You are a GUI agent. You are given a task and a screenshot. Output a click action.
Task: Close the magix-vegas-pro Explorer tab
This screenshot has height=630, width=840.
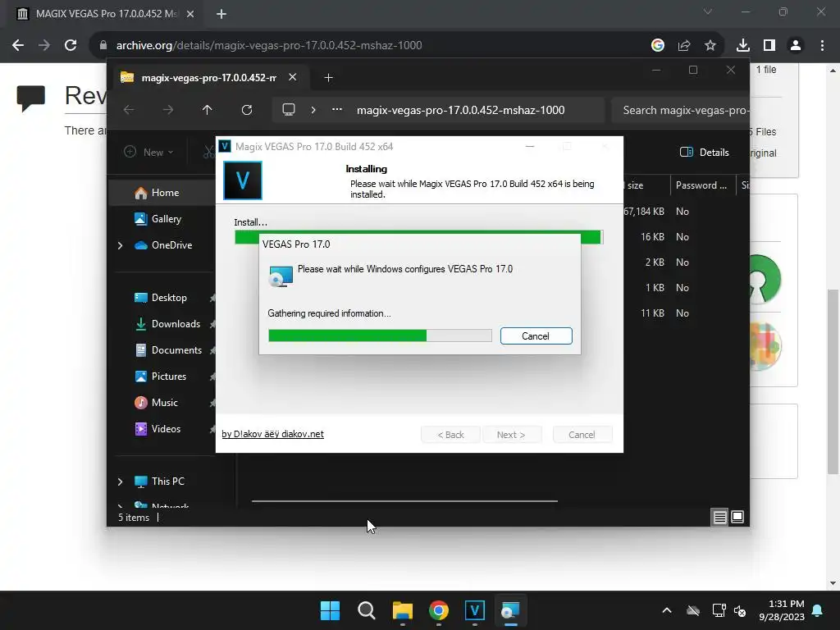(293, 77)
